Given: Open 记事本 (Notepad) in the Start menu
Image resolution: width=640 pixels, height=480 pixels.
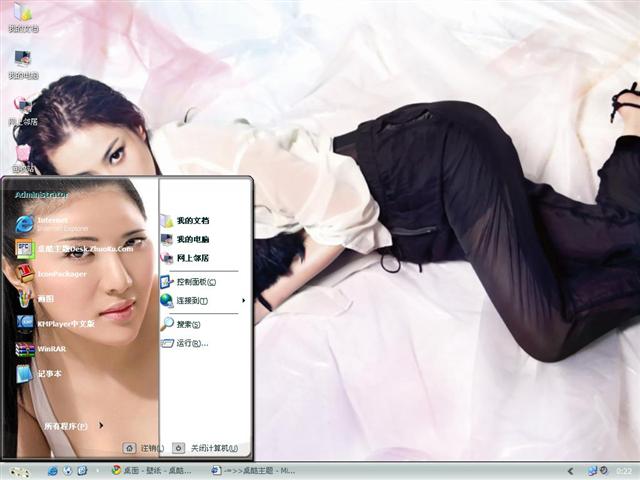Looking at the screenshot, I should [38, 374].
